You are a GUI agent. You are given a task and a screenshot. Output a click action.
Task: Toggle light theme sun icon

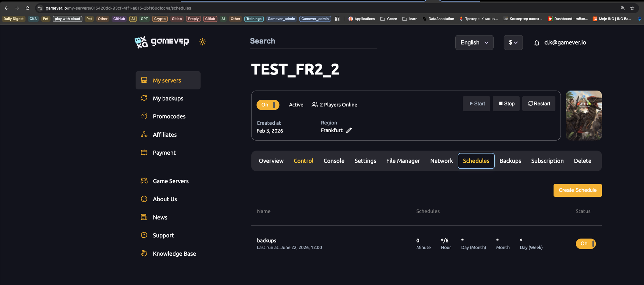click(203, 42)
